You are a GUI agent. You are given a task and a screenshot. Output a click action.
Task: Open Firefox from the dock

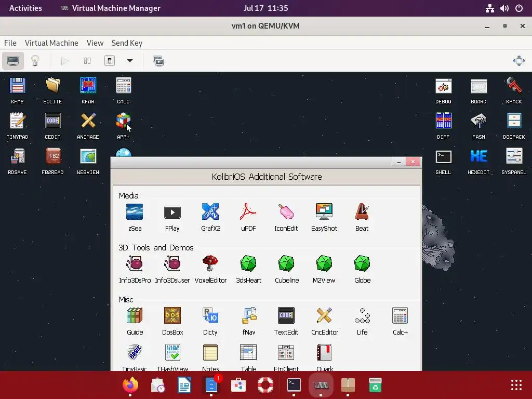point(130,385)
